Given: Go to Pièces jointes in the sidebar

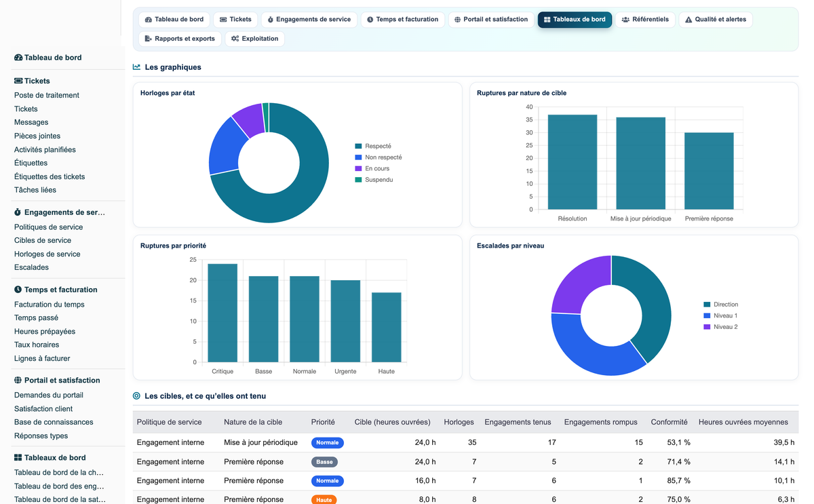Looking at the screenshot, I should tap(37, 136).
